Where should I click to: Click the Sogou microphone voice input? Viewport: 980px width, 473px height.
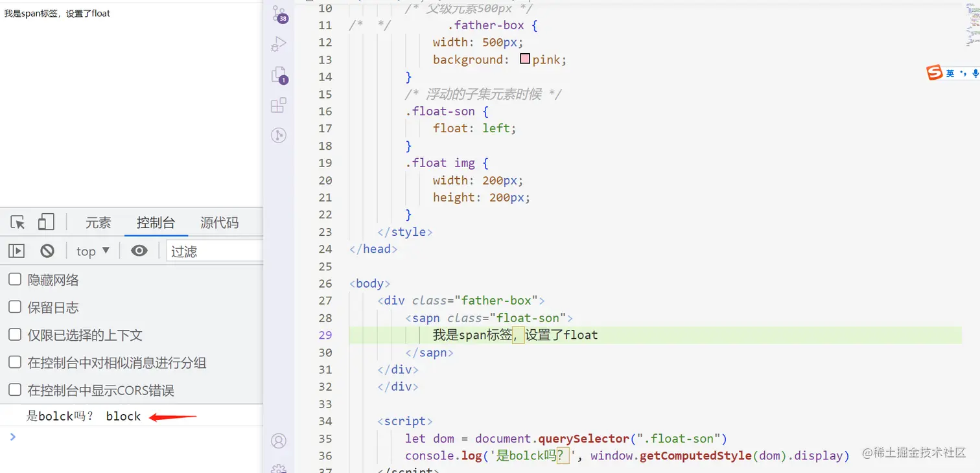pos(975,74)
